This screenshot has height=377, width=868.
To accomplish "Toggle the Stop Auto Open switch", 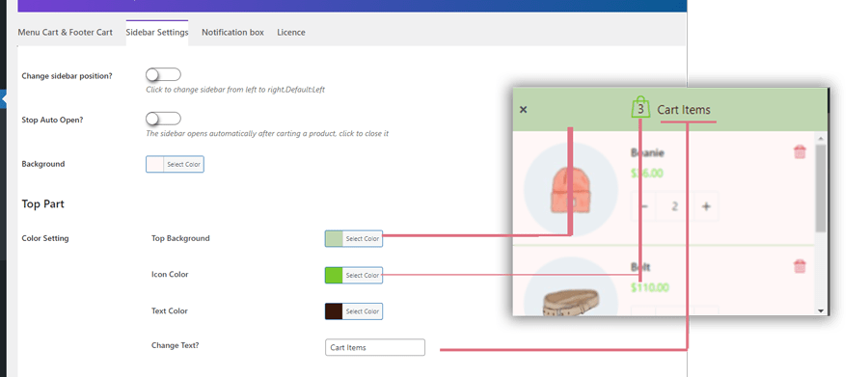I will tap(163, 119).
